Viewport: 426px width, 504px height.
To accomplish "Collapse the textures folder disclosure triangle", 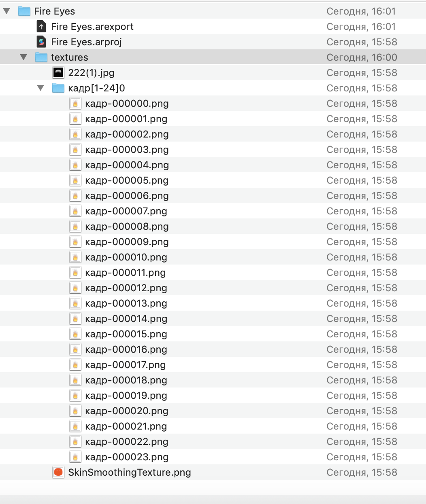I will coord(24,57).
